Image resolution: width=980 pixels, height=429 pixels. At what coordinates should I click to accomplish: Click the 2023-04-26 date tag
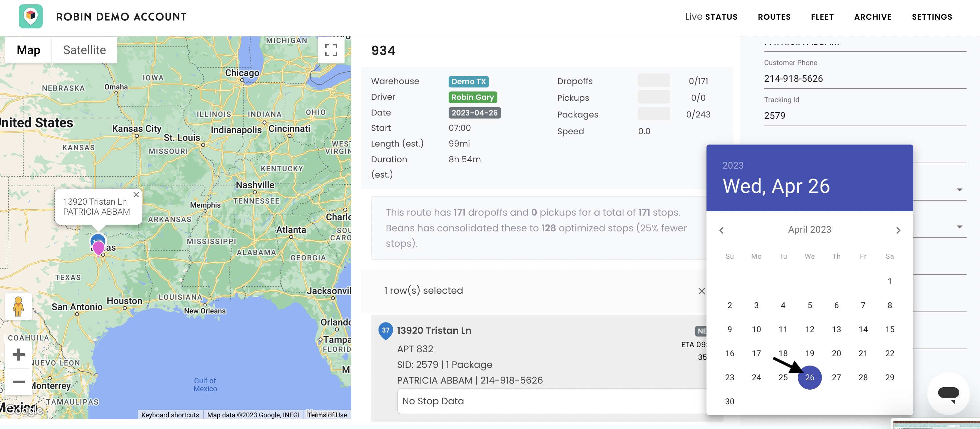pos(474,113)
